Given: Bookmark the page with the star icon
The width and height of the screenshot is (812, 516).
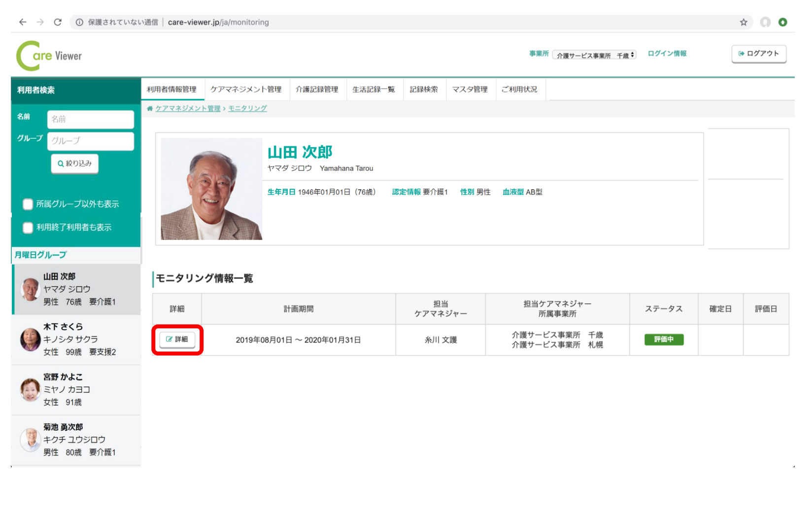Looking at the screenshot, I should click(743, 22).
